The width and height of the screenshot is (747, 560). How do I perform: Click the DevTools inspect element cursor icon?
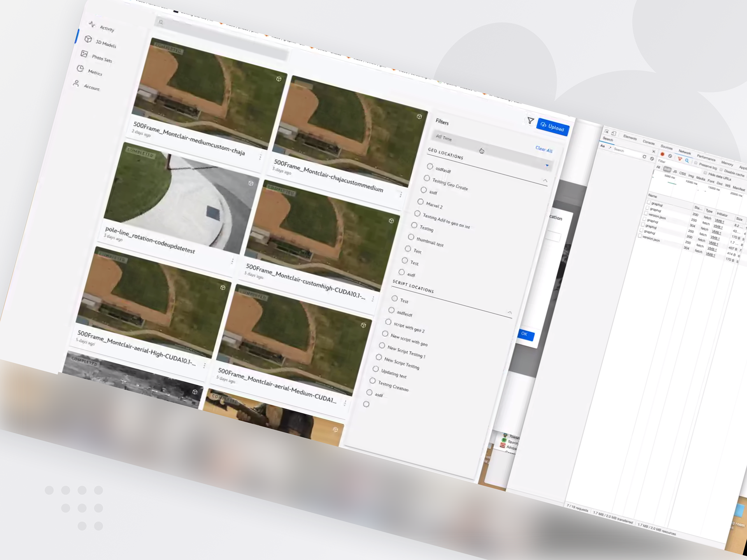[607, 132]
